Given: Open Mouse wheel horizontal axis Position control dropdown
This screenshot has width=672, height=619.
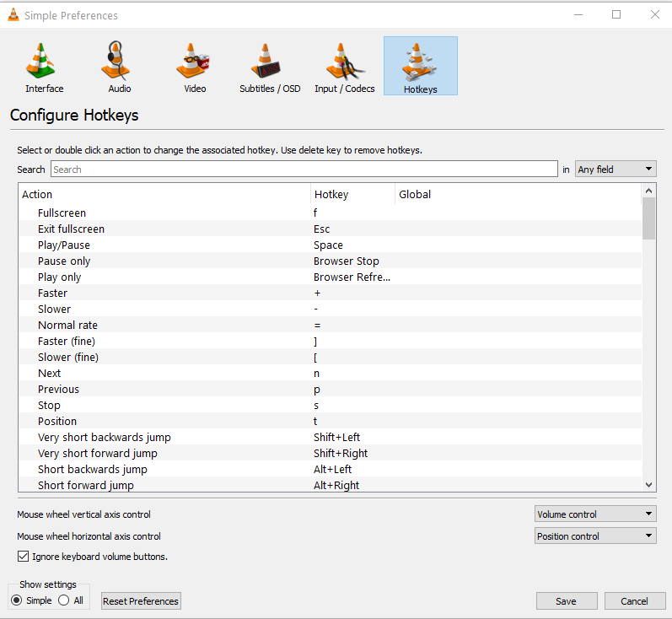Looking at the screenshot, I should point(595,536).
